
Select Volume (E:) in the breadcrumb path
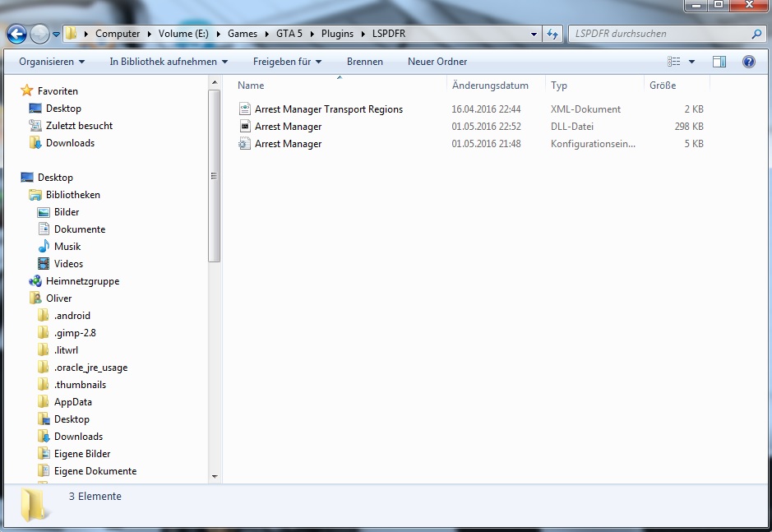coord(183,34)
